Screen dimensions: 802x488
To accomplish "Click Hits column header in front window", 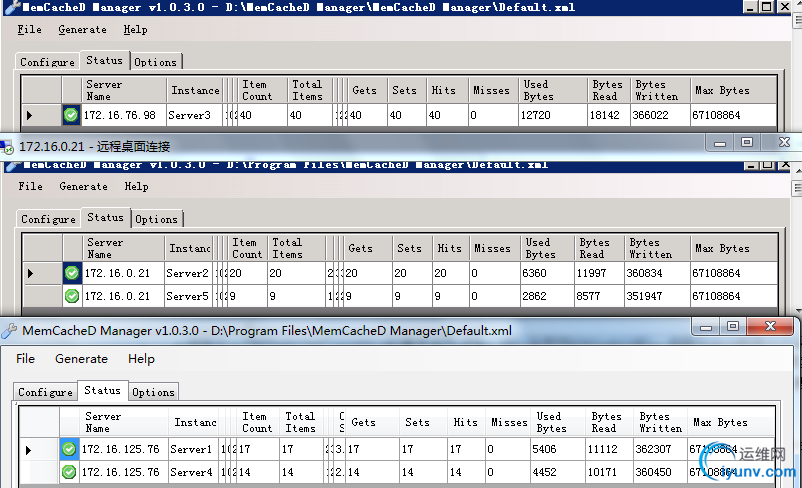I will [466, 422].
